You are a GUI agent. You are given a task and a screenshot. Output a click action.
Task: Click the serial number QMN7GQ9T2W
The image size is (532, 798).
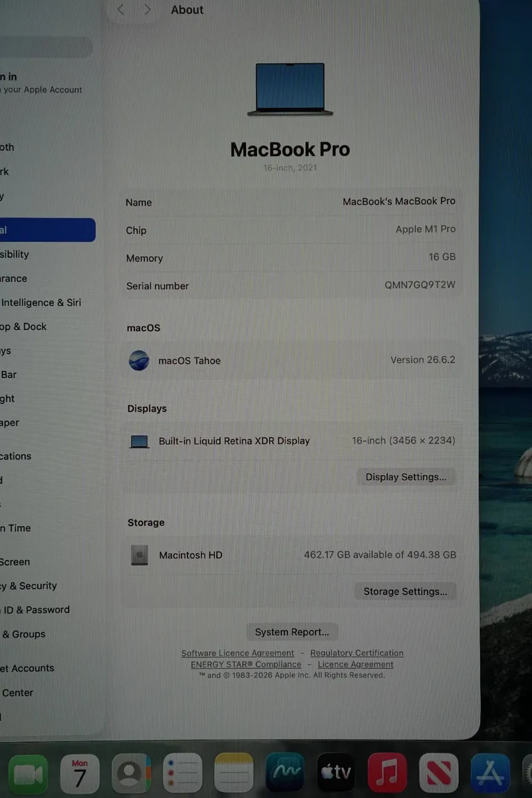coord(420,285)
